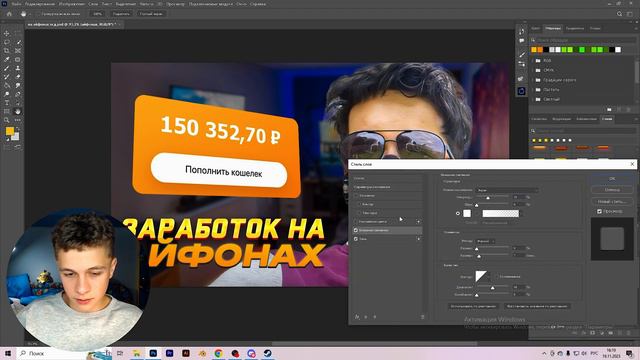
Task: Open the Edit Toolbar three-dots button
Action: click(18, 120)
